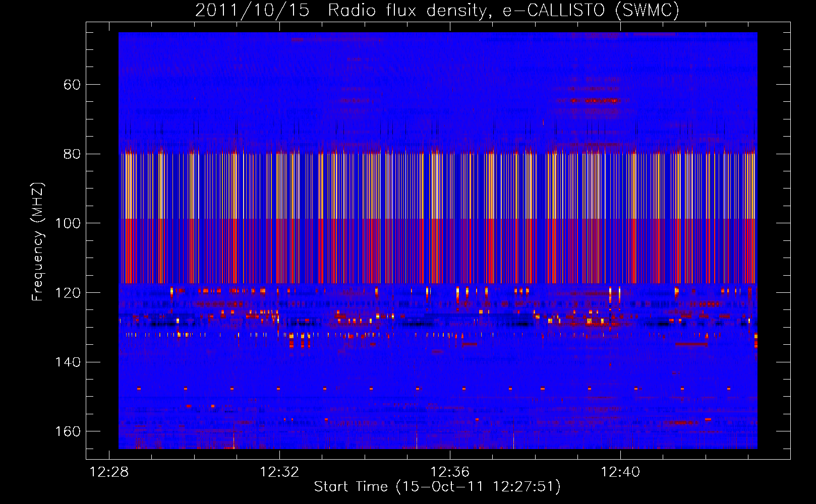The height and width of the screenshot is (504, 816).
Task: Click the 120 frequency tick label
Action: (x=68, y=293)
